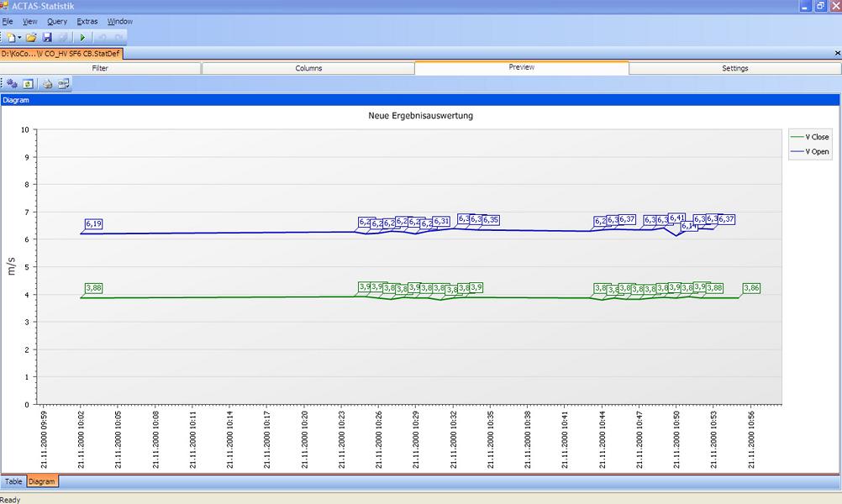Open the Query menu
The height and width of the screenshot is (504, 842).
[x=57, y=22]
